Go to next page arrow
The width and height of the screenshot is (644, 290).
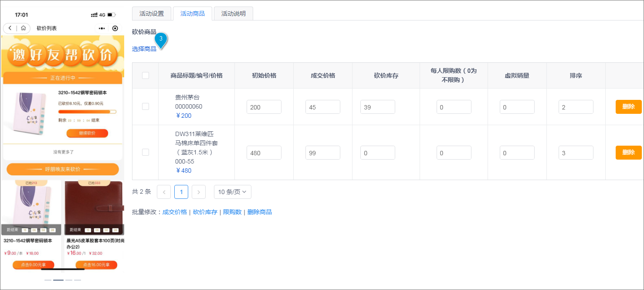pos(199,192)
